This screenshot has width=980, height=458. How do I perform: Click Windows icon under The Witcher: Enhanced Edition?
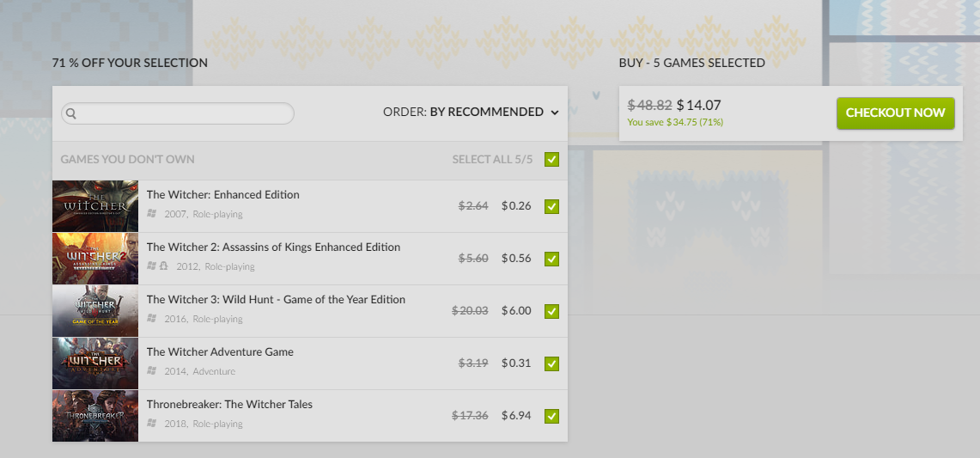(152, 214)
